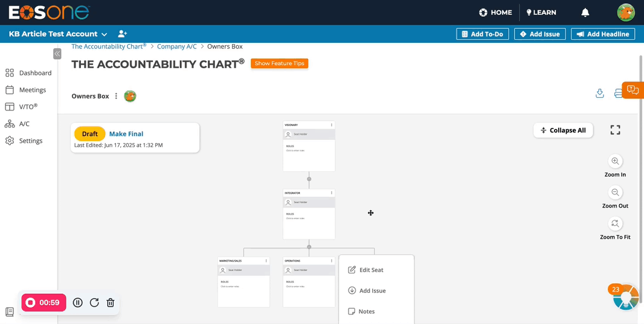Click the Add To-Do button
Image resolution: width=644 pixels, height=324 pixels.
coord(483,34)
